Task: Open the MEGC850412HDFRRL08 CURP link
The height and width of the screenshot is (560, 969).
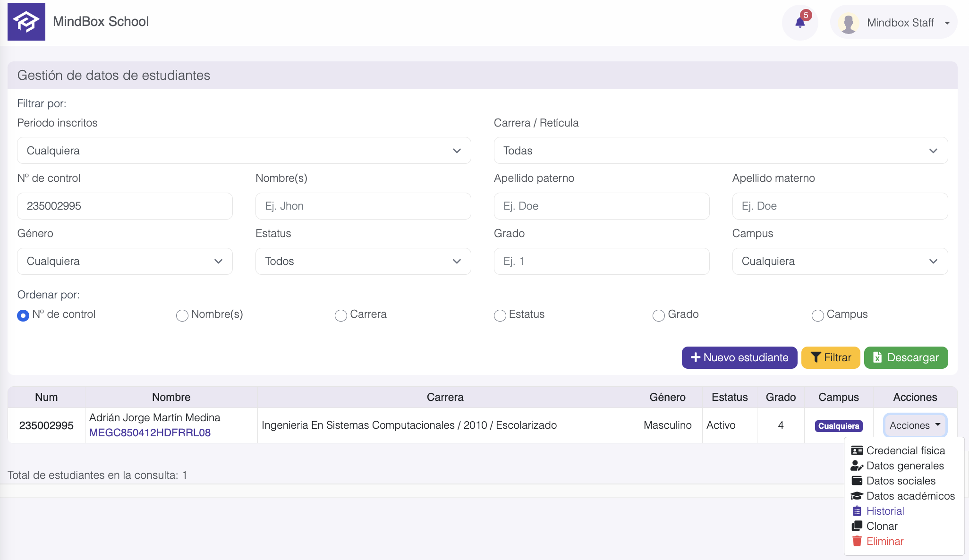Action: 150,433
